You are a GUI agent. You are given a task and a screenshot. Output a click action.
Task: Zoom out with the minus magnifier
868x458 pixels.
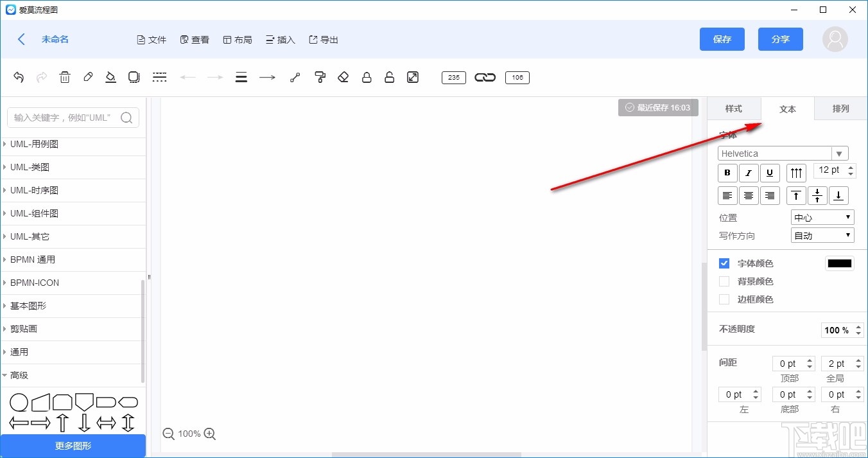pos(169,434)
